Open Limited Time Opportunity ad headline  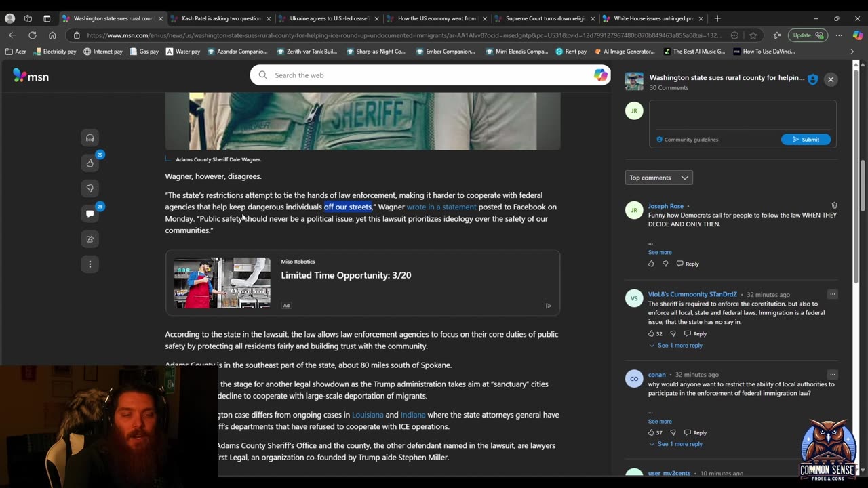(346, 275)
